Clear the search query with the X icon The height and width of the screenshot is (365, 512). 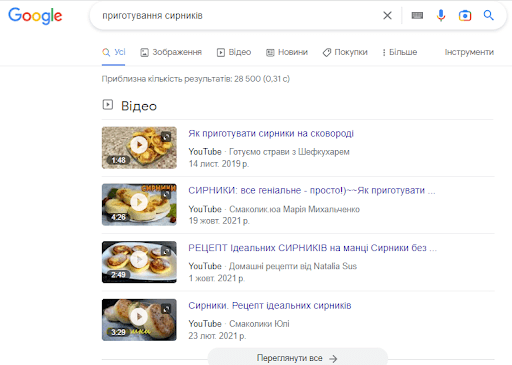387,15
